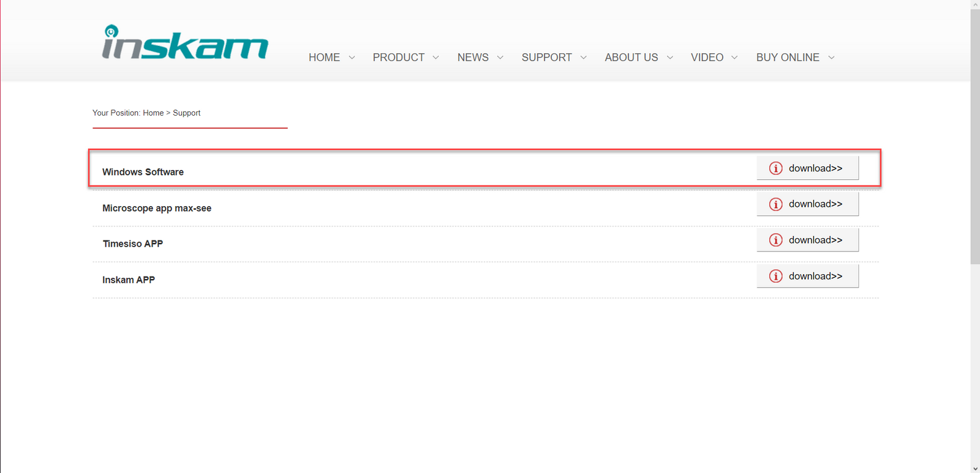Go to Home in the breadcrumb
The height and width of the screenshot is (473, 980).
[153, 113]
